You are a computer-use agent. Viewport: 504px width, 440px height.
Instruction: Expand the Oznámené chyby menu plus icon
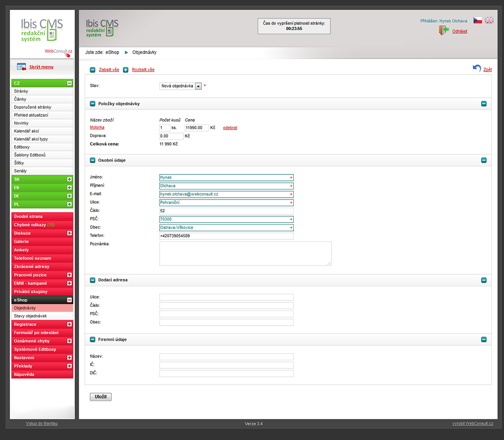click(69, 341)
